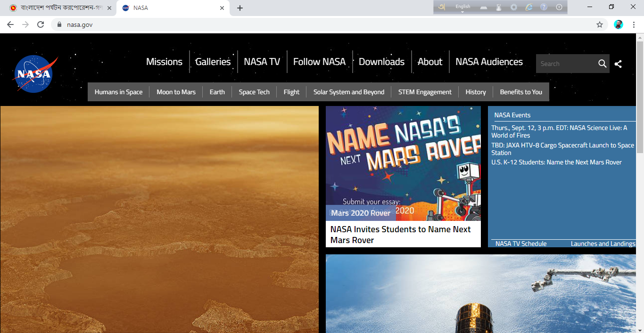This screenshot has width=644, height=333.
Task: Click the Avro Bangla letter icon
Action: pos(442,7)
